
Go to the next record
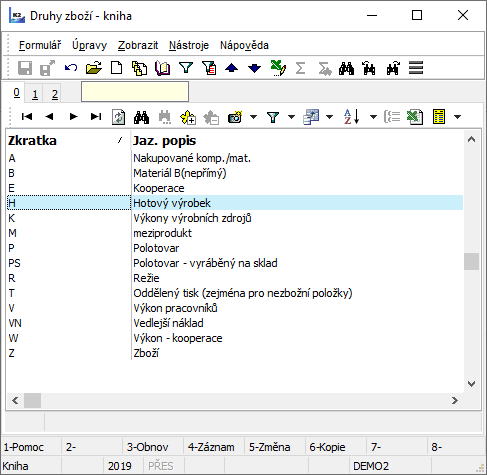tap(73, 117)
